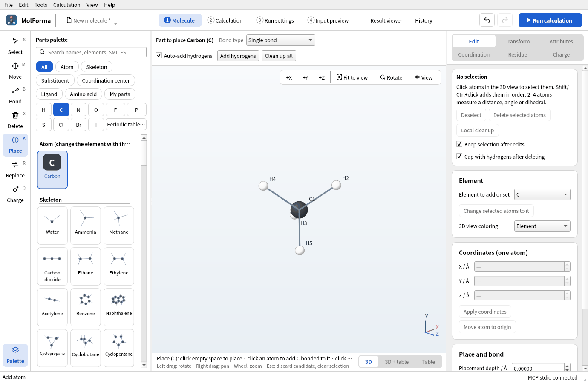Click the parts palette search field
Viewport: 588px width, 383px height.
pyautogui.click(x=91, y=52)
